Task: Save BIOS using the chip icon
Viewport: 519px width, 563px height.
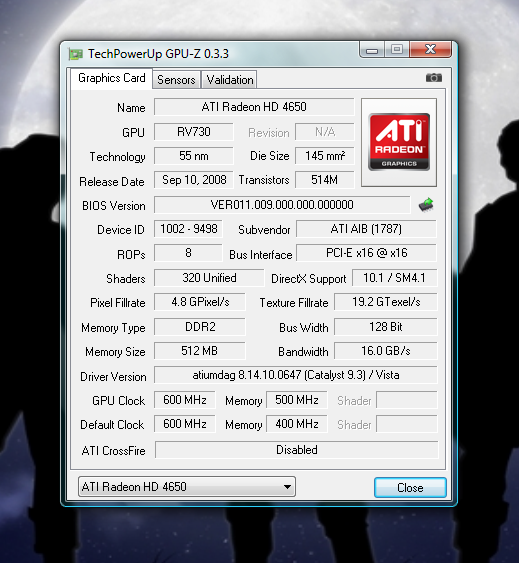Action: tap(426, 205)
